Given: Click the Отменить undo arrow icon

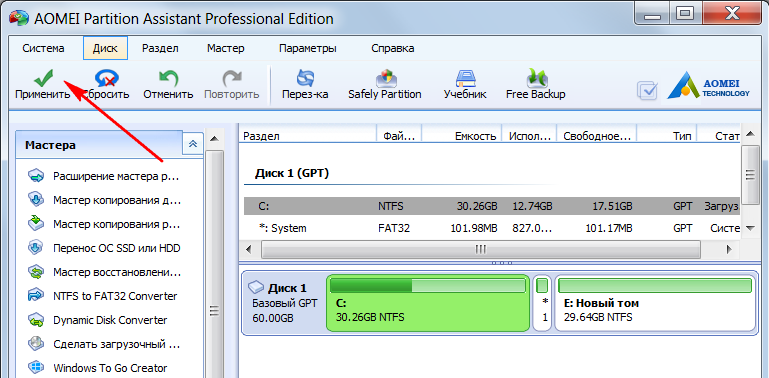Looking at the screenshot, I should [168, 78].
